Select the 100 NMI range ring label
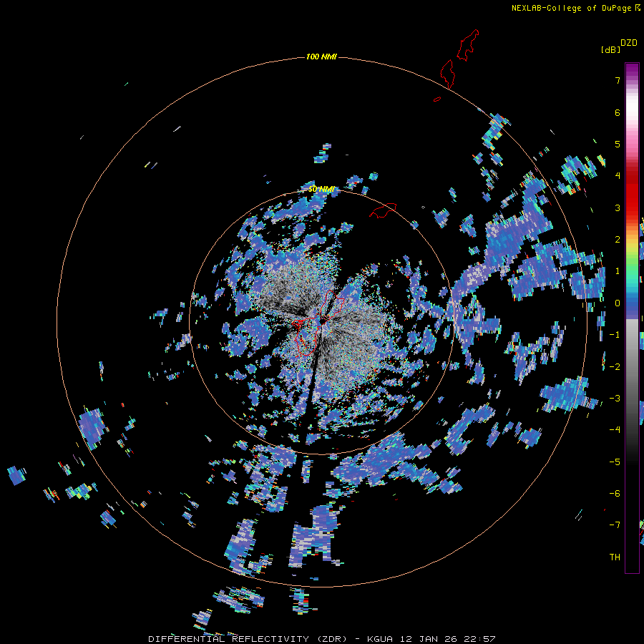The image size is (644, 644). coord(321,57)
